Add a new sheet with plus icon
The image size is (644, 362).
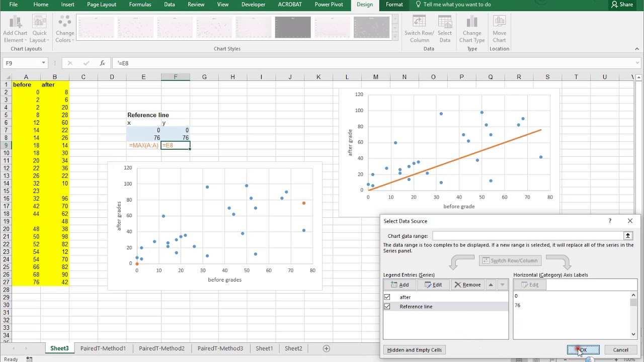(x=326, y=348)
